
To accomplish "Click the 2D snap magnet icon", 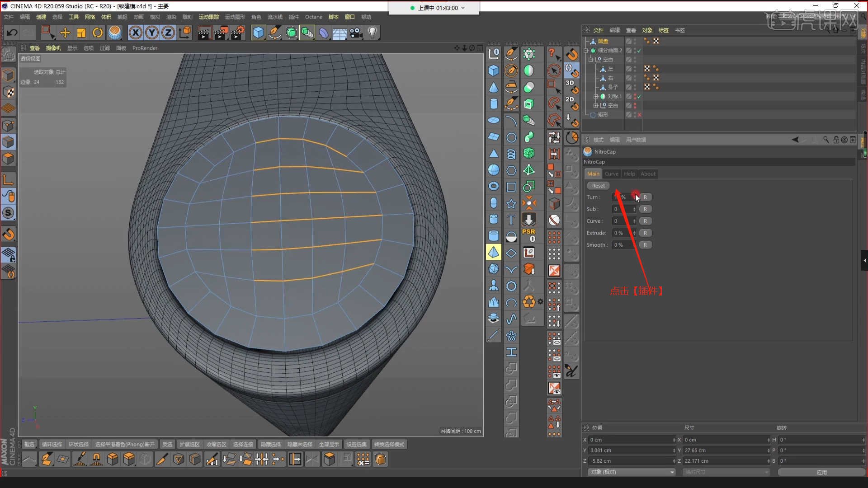I will tap(571, 103).
